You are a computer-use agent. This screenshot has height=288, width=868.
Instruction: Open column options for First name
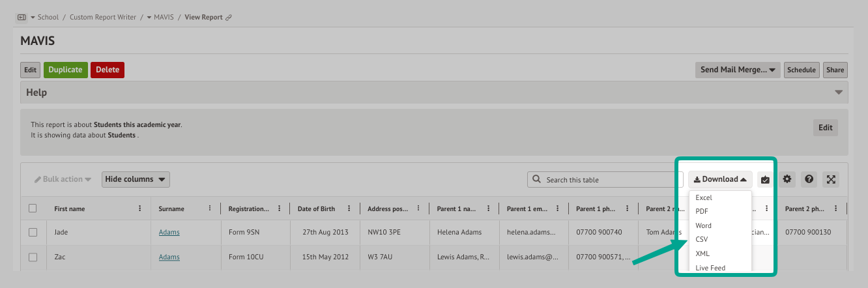pyautogui.click(x=140, y=209)
